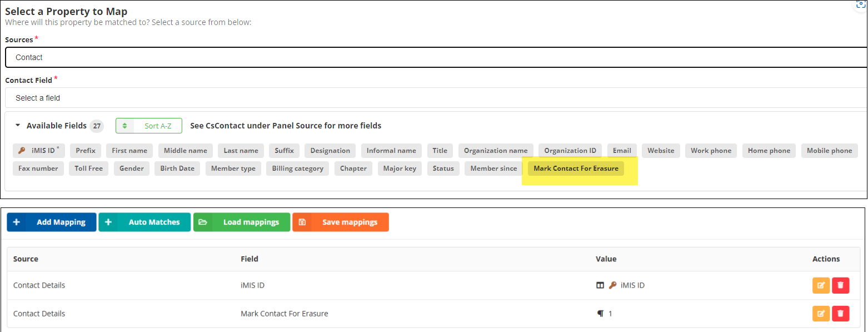The height and width of the screenshot is (332, 868).
Task: Click the screenshot capture icon in top corner
Action: [x=861, y=4]
